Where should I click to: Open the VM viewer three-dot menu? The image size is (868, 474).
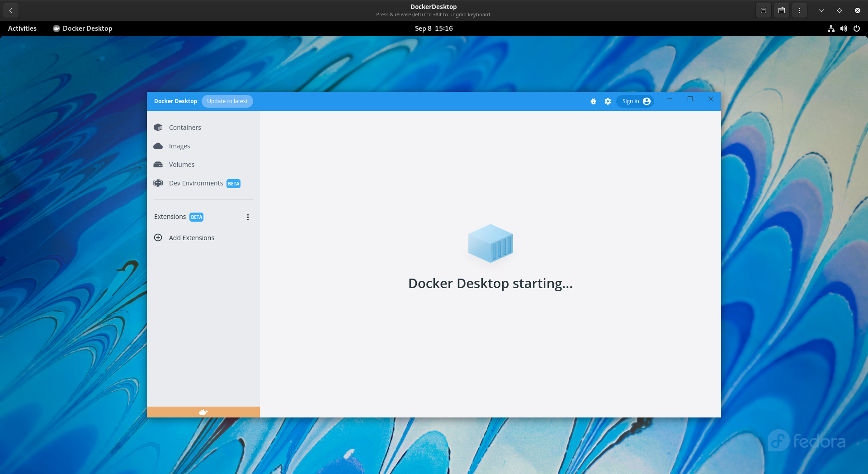[800, 10]
